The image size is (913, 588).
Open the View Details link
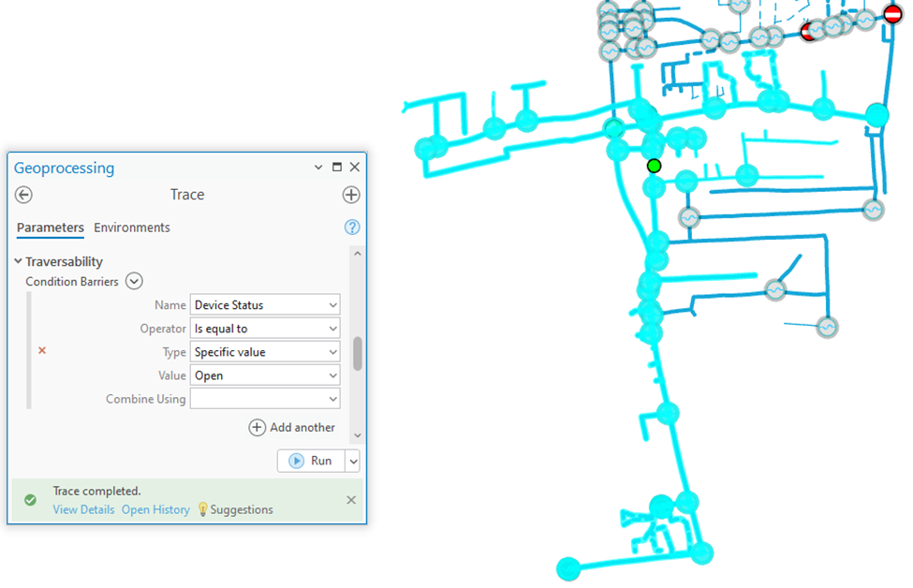pos(84,509)
